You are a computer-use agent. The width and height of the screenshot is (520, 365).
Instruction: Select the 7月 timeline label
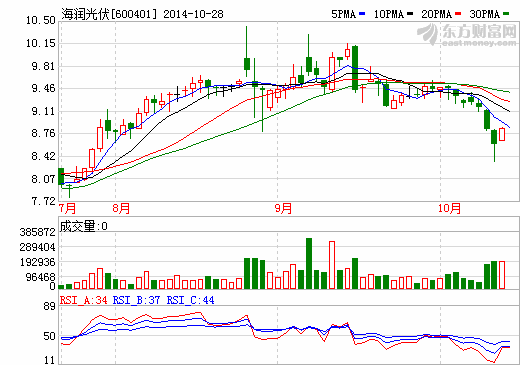tap(67, 208)
